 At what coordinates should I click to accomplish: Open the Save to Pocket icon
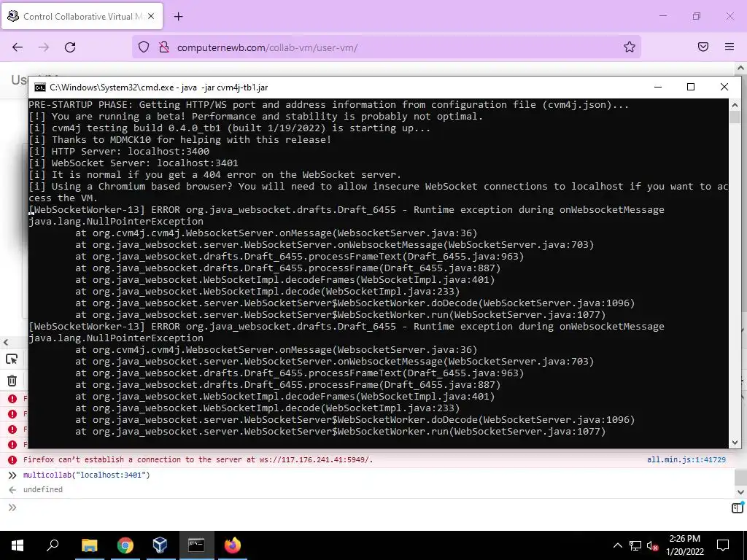click(x=703, y=47)
